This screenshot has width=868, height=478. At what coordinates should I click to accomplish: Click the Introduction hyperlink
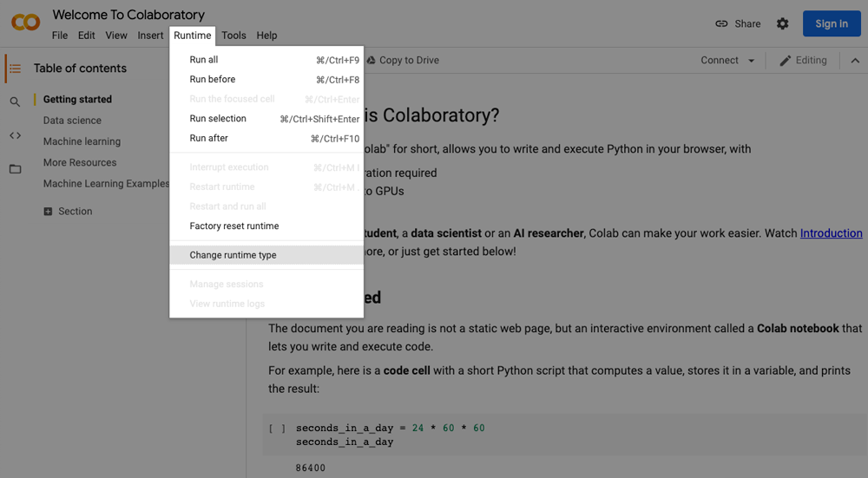(831, 233)
